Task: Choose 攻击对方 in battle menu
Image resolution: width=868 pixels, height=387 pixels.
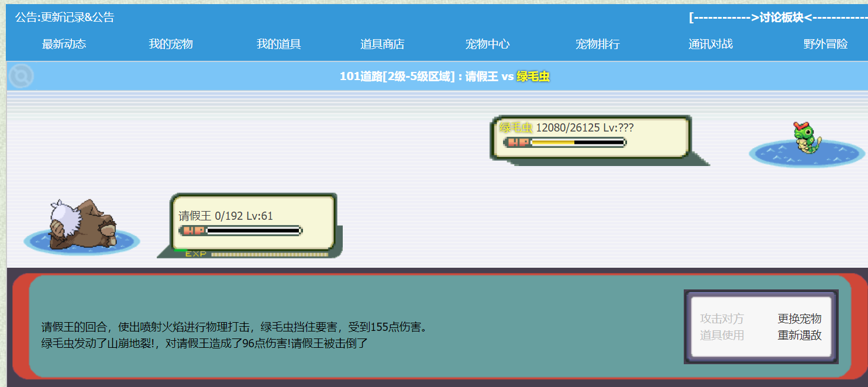Action: [x=722, y=319]
